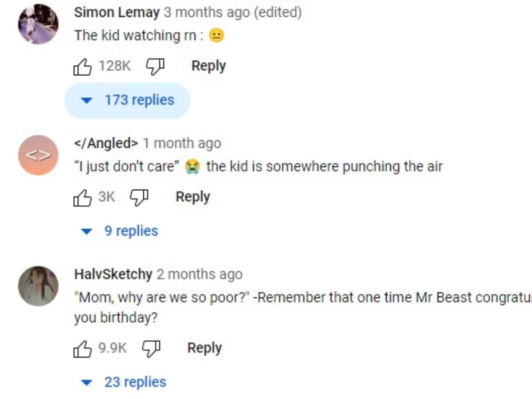Dislike HalvSketchy's comment
532x399 pixels.
coord(151,348)
